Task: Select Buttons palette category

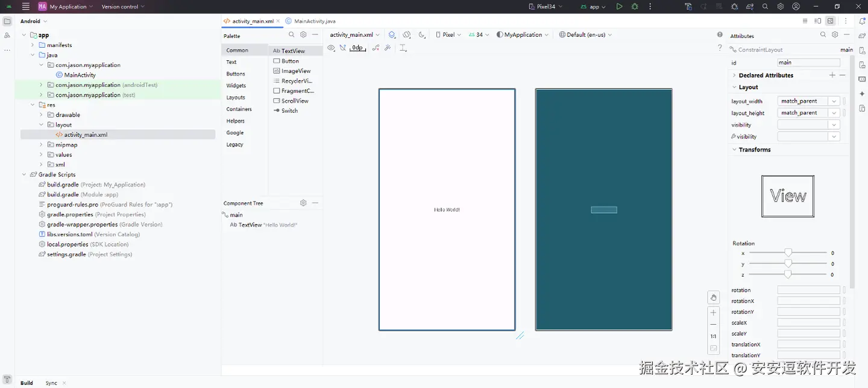Action: (236, 74)
